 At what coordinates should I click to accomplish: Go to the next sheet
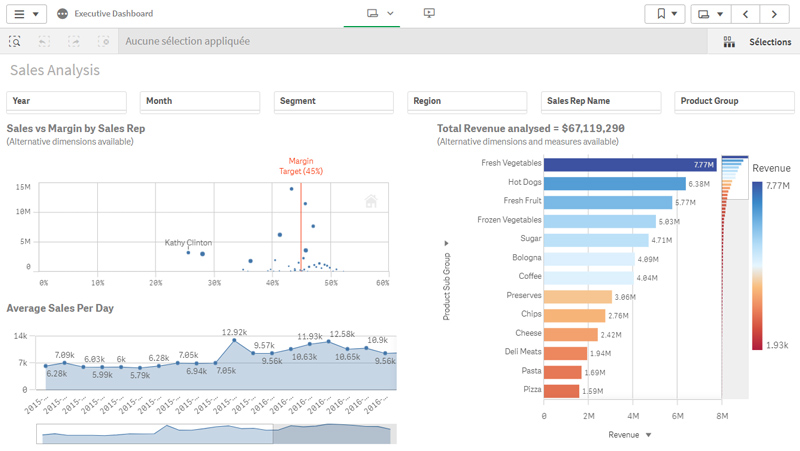(774, 14)
